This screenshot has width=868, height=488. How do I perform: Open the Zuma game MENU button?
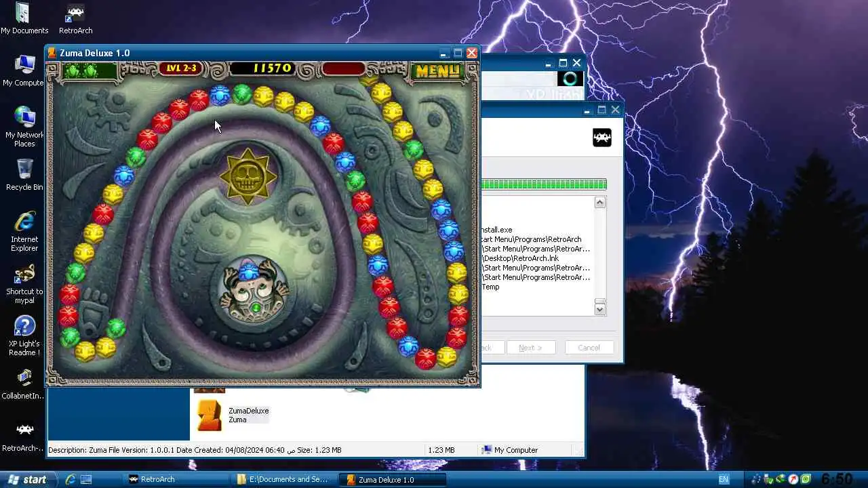(x=438, y=70)
